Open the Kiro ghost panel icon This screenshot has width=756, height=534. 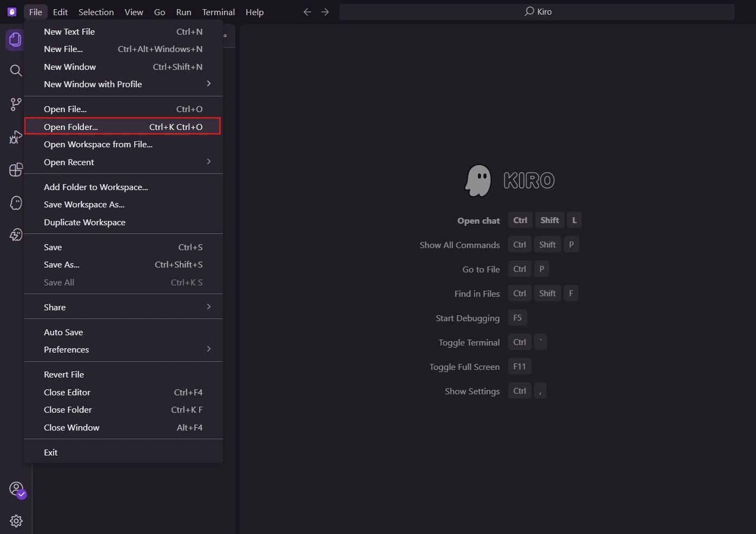click(16, 203)
